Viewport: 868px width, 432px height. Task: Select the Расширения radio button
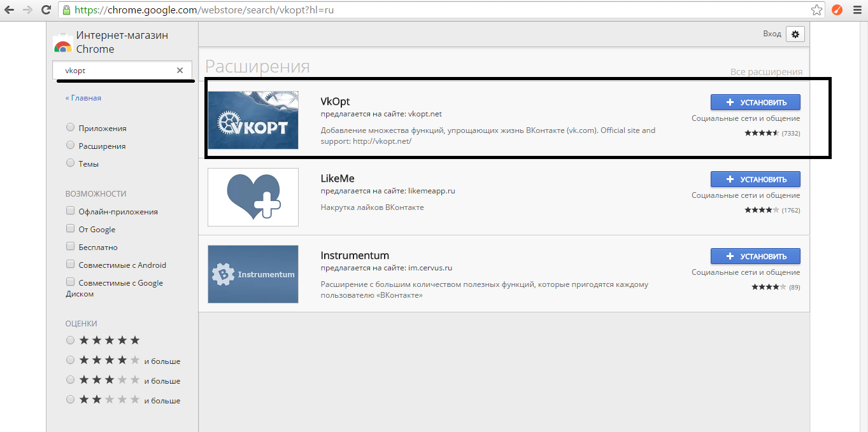70,145
